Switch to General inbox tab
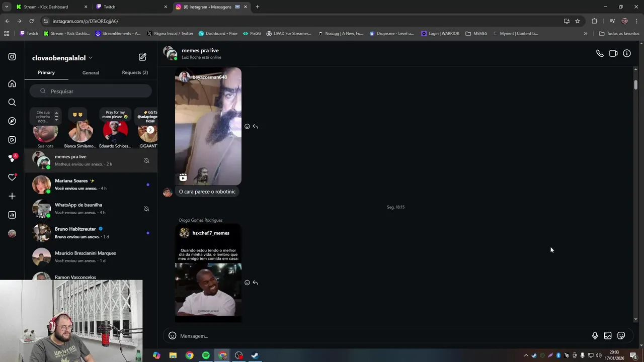 click(x=91, y=72)
